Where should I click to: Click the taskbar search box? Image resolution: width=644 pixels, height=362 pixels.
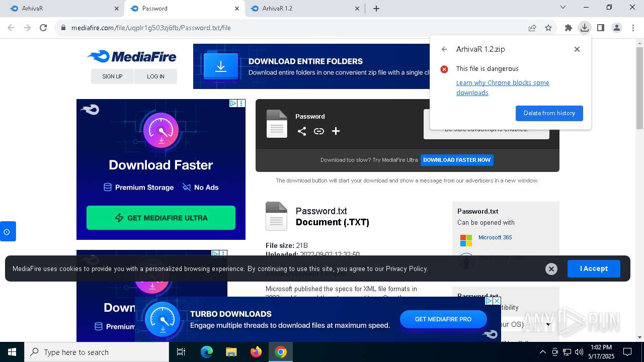[x=96, y=352]
